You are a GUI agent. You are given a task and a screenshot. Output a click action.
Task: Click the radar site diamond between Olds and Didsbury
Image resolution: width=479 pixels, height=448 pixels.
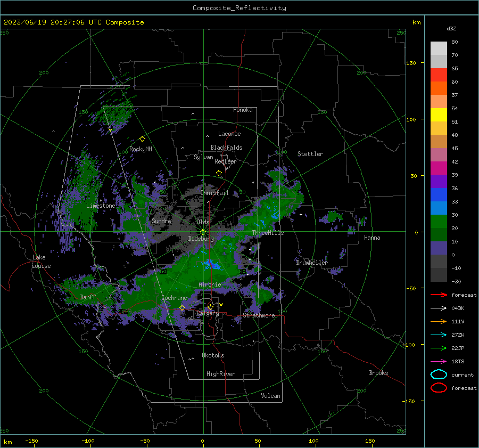point(203,232)
